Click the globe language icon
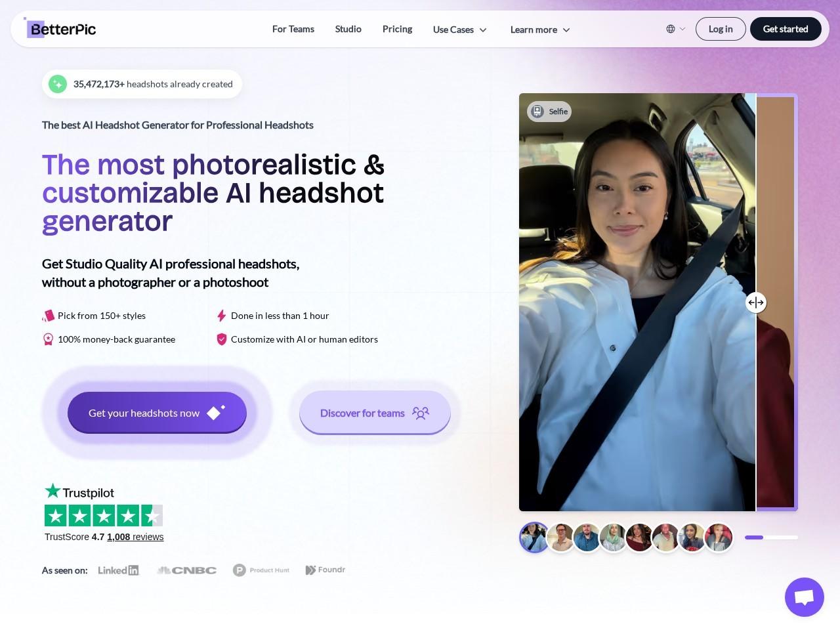Screen dimensions: 840x630 coord(669,29)
